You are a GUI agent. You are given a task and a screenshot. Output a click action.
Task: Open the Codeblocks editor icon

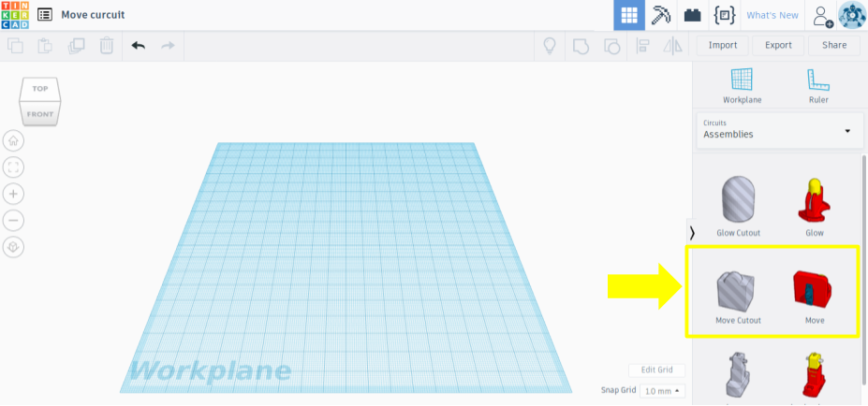(x=725, y=15)
